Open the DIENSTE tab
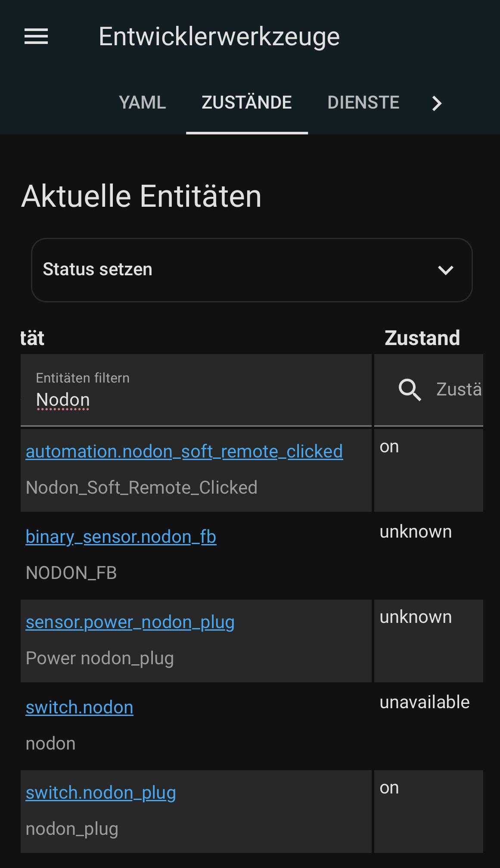The image size is (500, 868). tap(363, 103)
